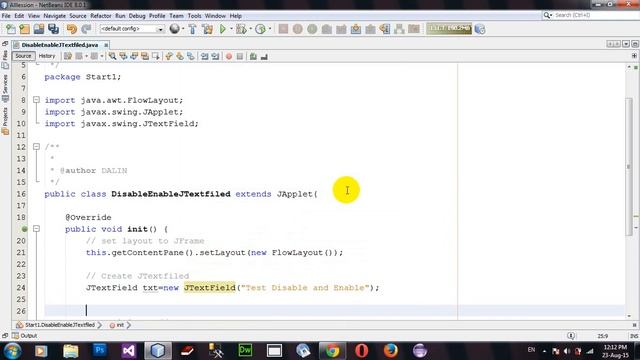Open the Source menu
The height and width of the screenshot is (360, 640).
point(78,16)
